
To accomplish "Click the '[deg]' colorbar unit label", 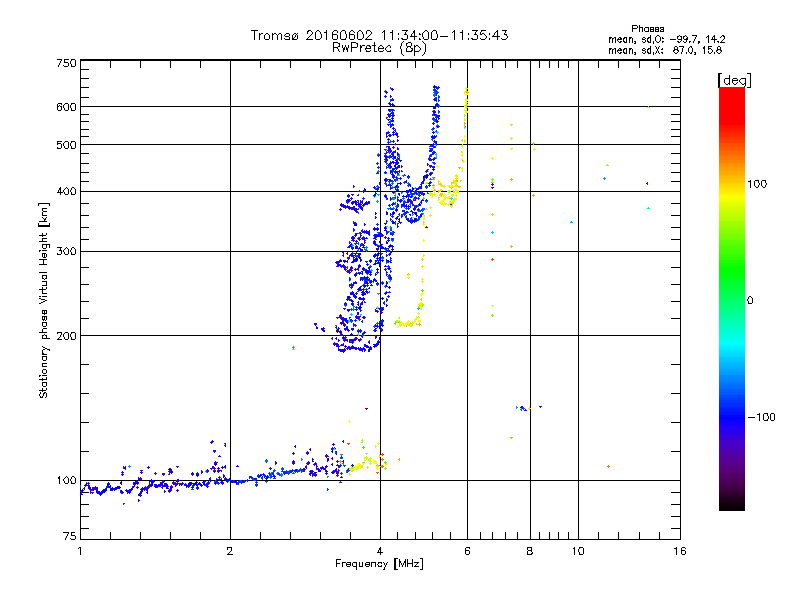I will click(734, 80).
